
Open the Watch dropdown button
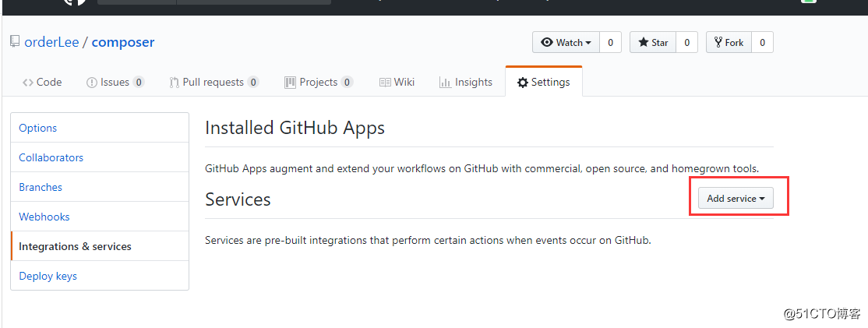(566, 42)
